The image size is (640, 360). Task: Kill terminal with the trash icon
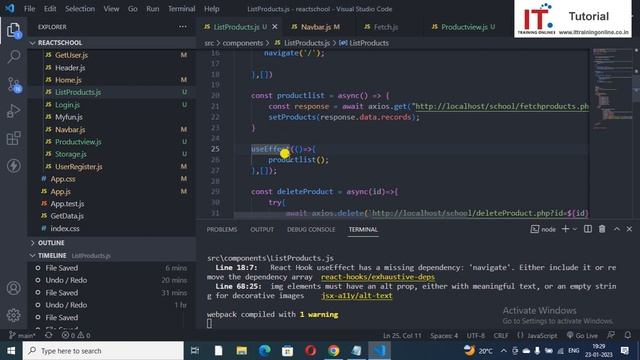pyautogui.click(x=602, y=229)
